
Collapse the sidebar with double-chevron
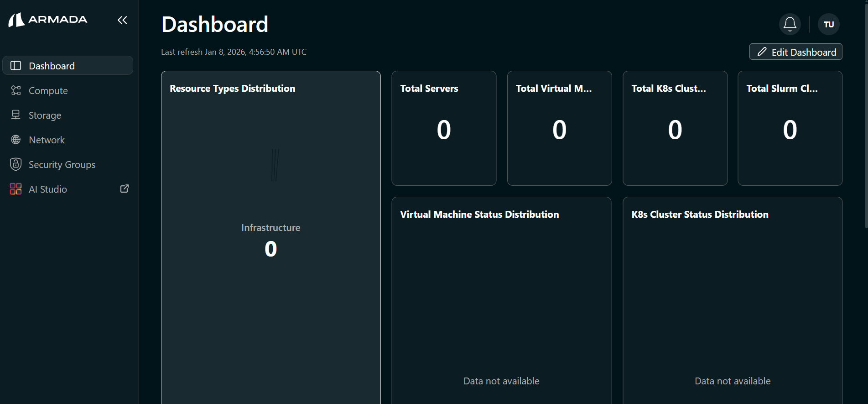pos(122,20)
